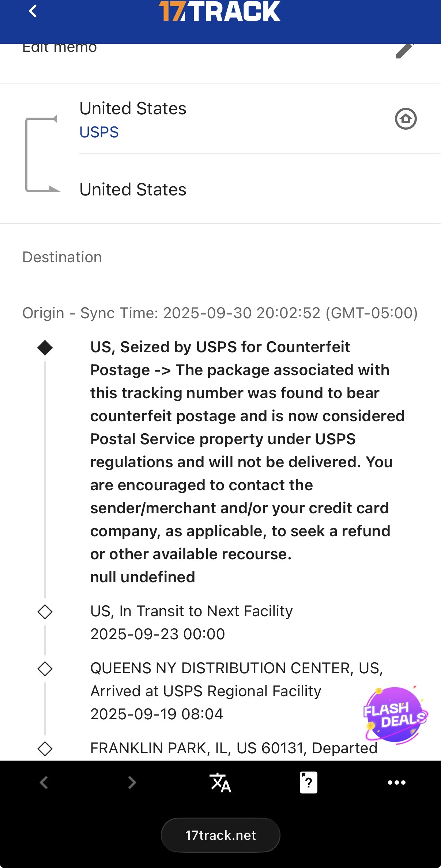Tap the back arrow in 17TRACK header

[33, 11]
